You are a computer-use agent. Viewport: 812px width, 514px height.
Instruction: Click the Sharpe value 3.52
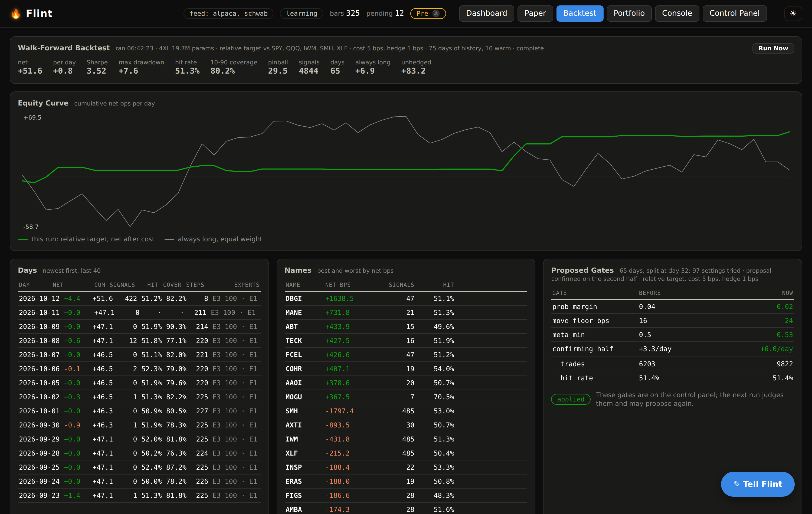[x=96, y=71]
